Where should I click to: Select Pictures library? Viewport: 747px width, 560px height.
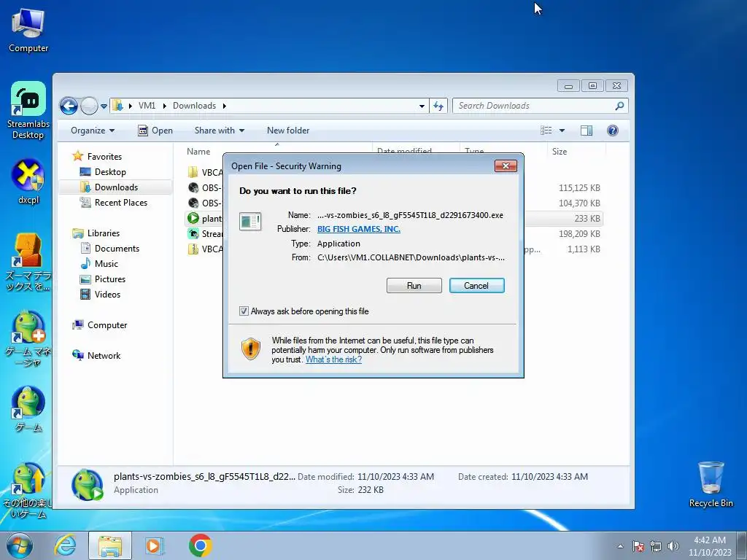pos(110,279)
